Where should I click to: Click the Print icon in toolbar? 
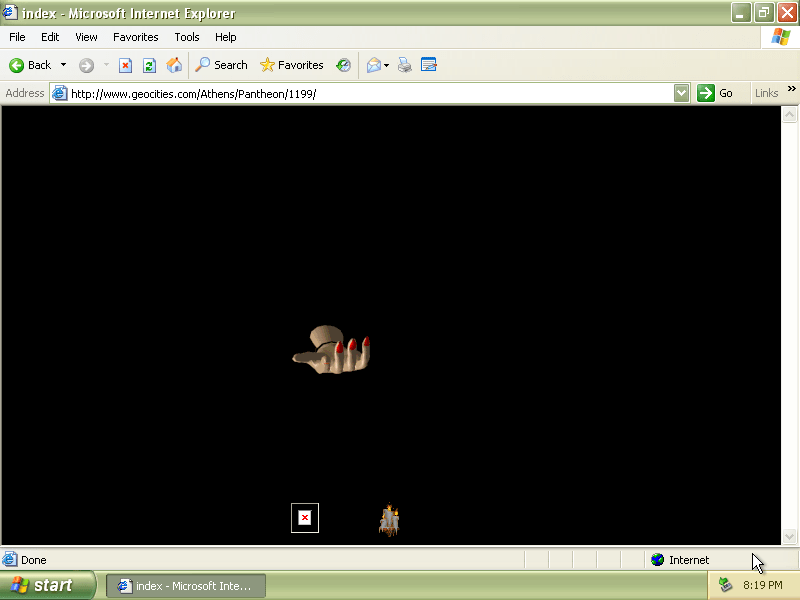coord(404,65)
